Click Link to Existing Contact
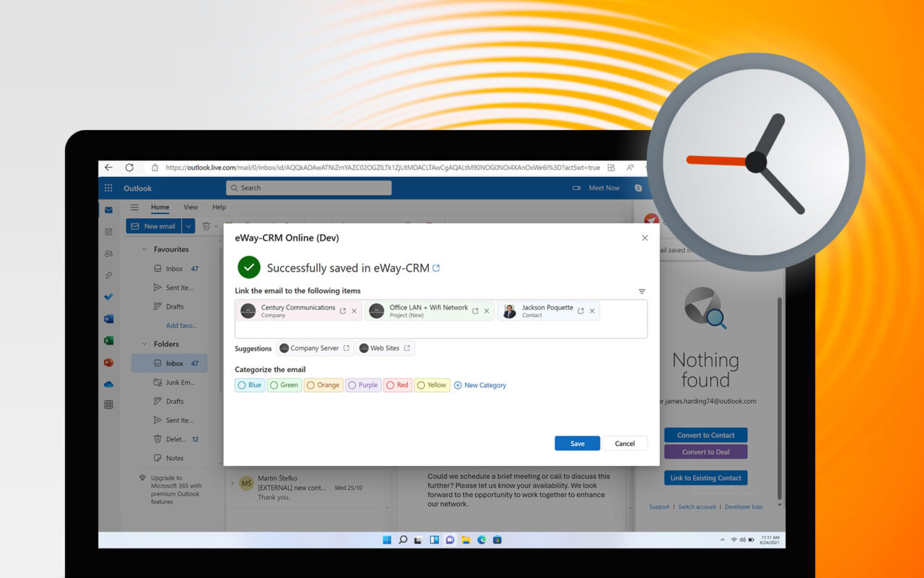This screenshot has width=924, height=578. [x=706, y=478]
